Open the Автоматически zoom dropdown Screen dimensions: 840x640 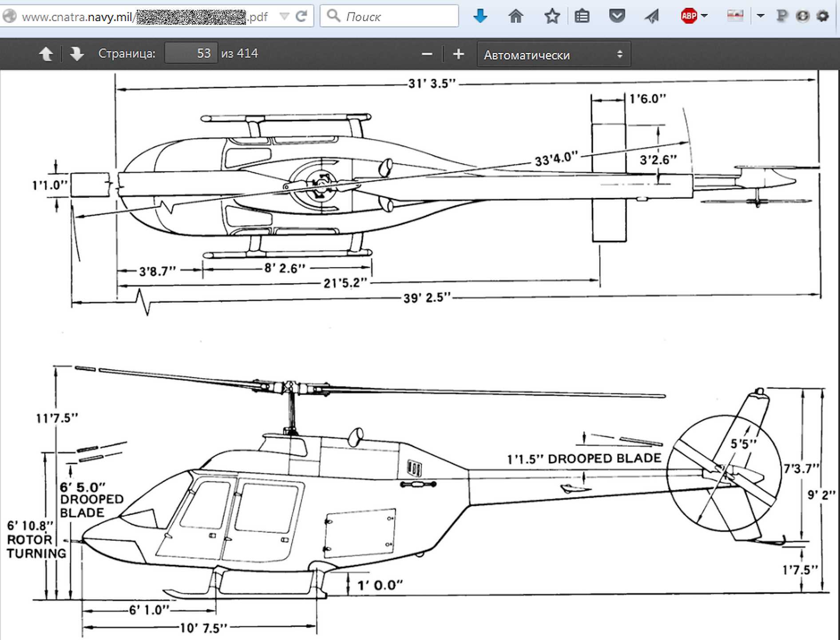[x=553, y=55]
